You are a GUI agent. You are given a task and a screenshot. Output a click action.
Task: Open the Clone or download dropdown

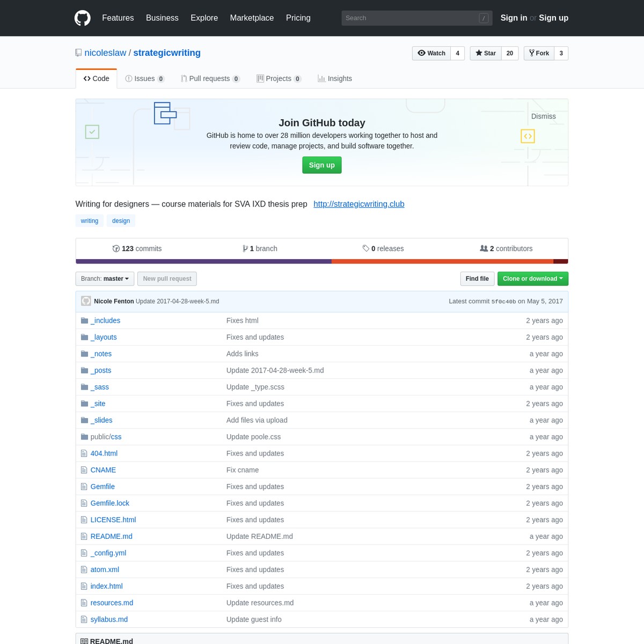coord(533,279)
